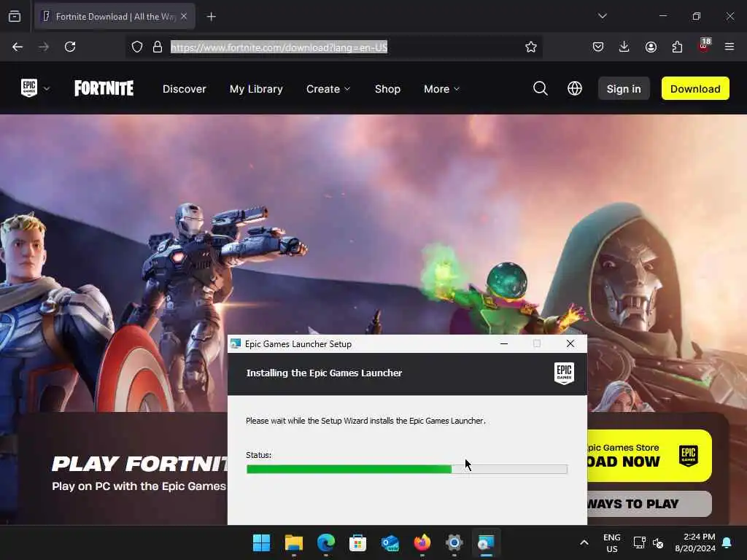The width and height of the screenshot is (747, 560).
Task: Show hidden system tray icons
Action: [584, 542]
